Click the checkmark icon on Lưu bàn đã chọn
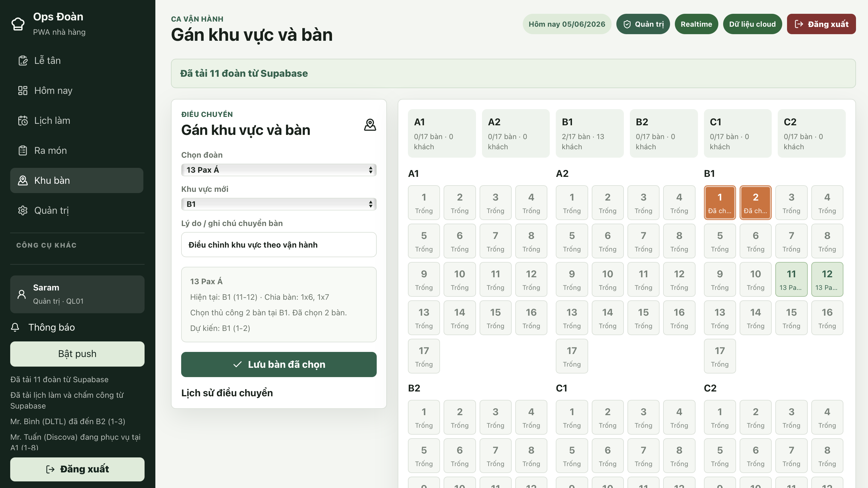Viewport: 868px width, 488px height. pyautogui.click(x=238, y=365)
